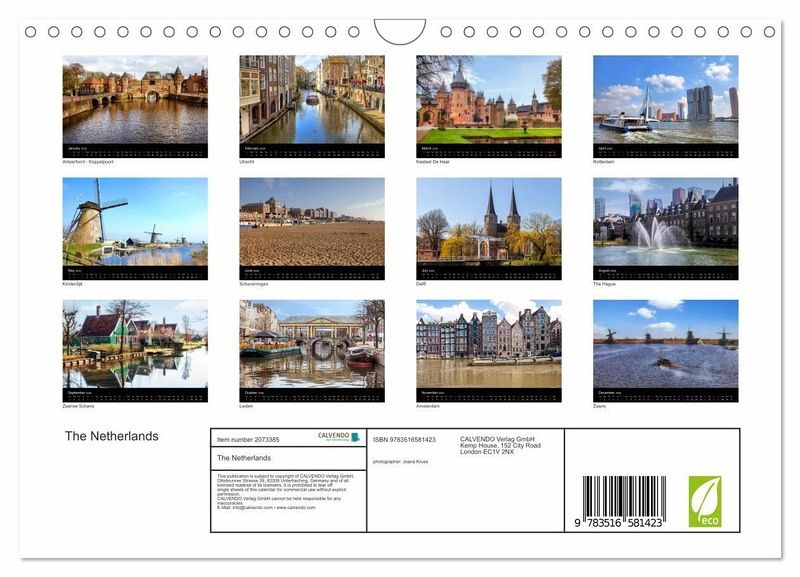Viewport: 800px width, 577px height.
Task: Click the semicircular hanger notch at top
Action: (400, 31)
